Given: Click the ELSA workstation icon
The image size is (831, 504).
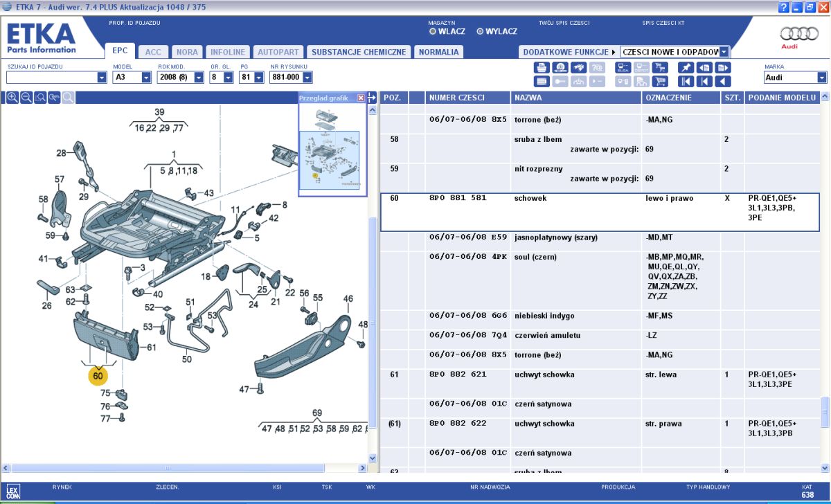Looking at the screenshot, I should (x=623, y=68).
